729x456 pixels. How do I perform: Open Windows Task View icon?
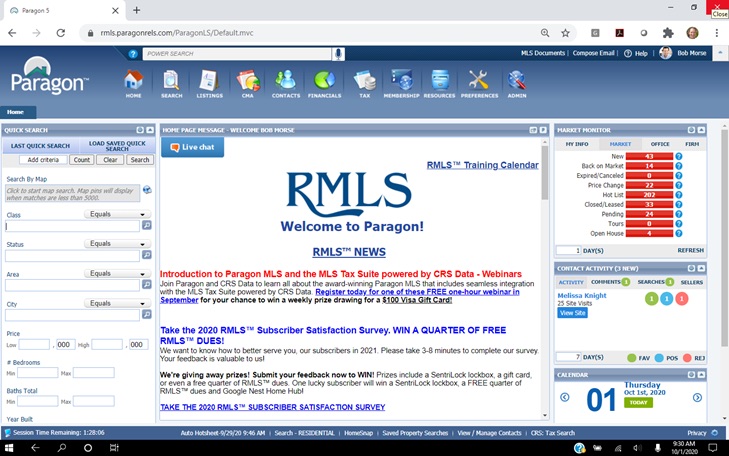tap(114, 448)
